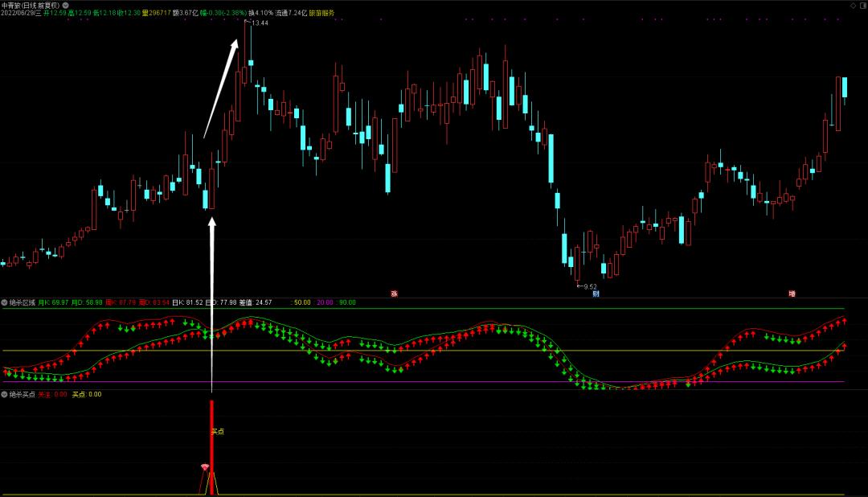Click the diamond icon at top right
Screen dimensions: 868x497
point(853,6)
